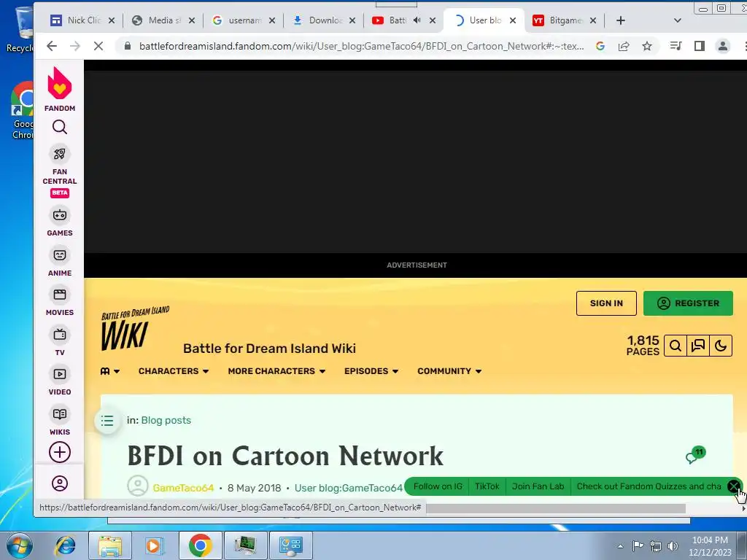This screenshot has height=560, width=747.
Task: Open the user profile icon in Fandom sidebar
Action: (x=60, y=483)
